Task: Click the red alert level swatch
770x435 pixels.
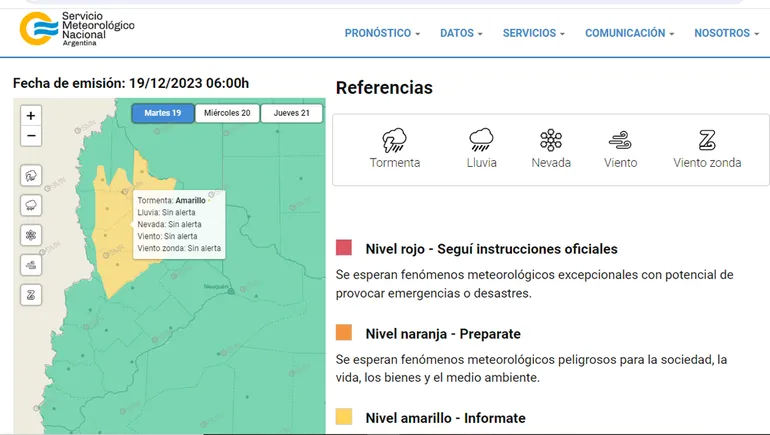Action: 344,247
